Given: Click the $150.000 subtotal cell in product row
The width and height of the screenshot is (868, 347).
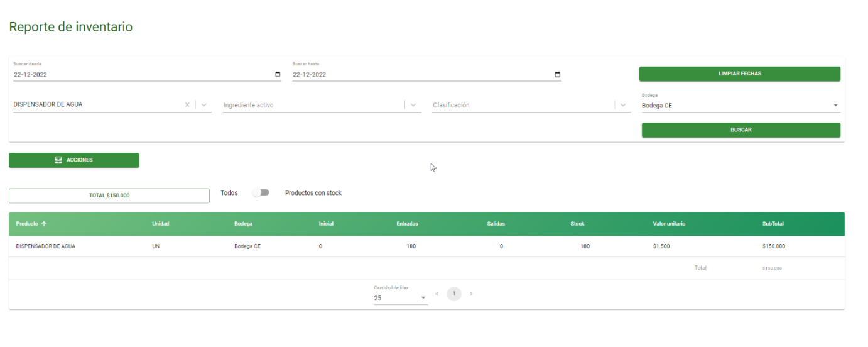Looking at the screenshot, I should [774, 246].
